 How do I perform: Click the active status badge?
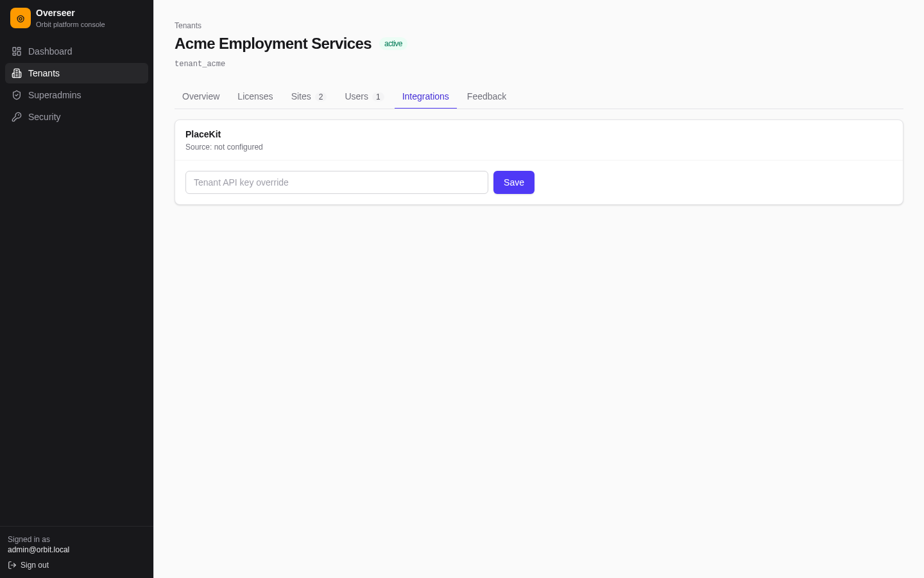coord(393,44)
